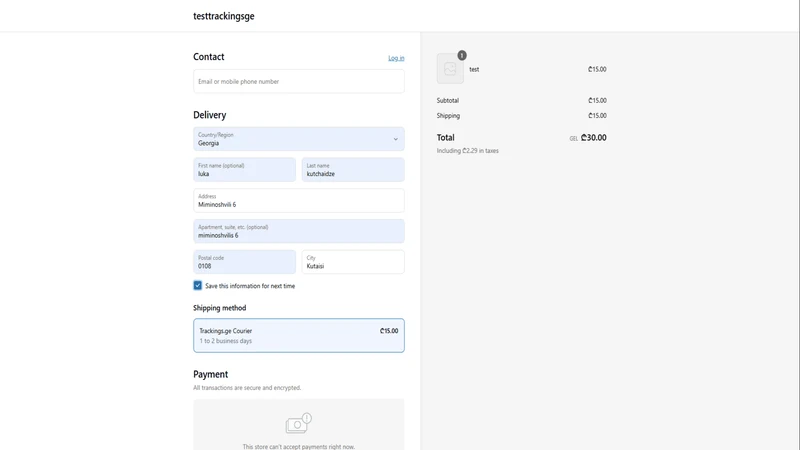Click the Apartment, suite field
Viewport: 800px width, 450px height.
click(x=298, y=231)
